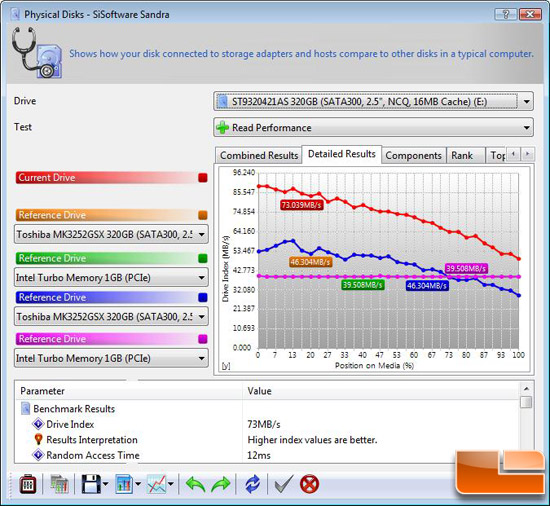Open the line graph options icon
Screen dimensions: 550x506
(x=156, y=484)
